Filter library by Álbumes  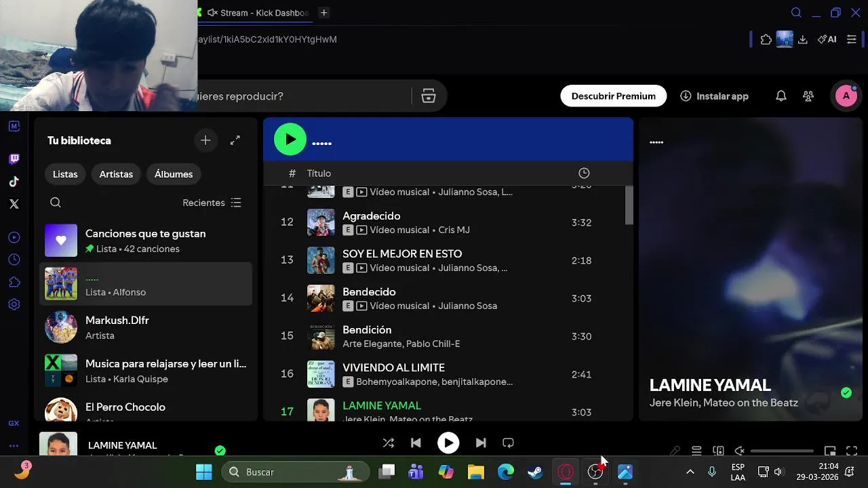coord(174,174)
